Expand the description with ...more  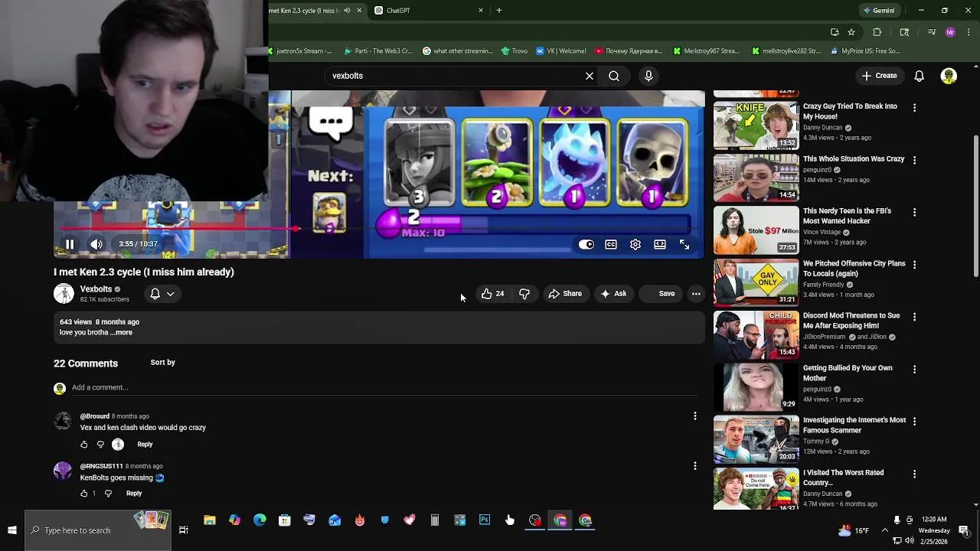pyautogui.click(x=121, y=332)
